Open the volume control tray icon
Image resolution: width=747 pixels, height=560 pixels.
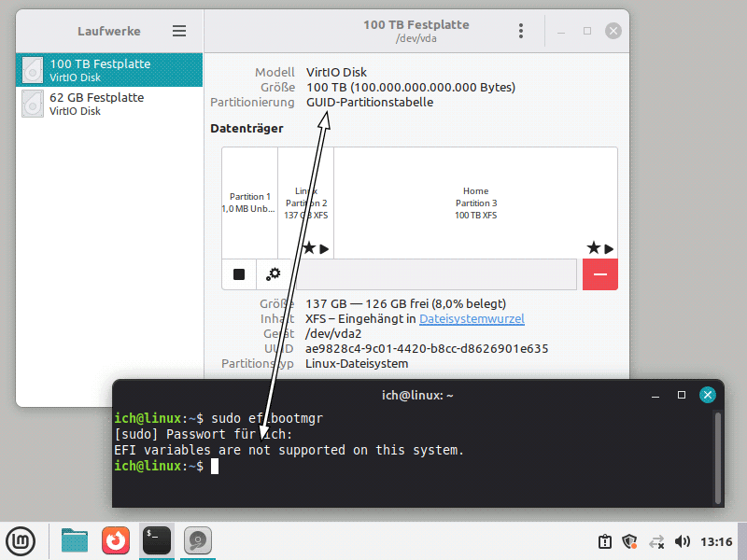tap(683, 541)
